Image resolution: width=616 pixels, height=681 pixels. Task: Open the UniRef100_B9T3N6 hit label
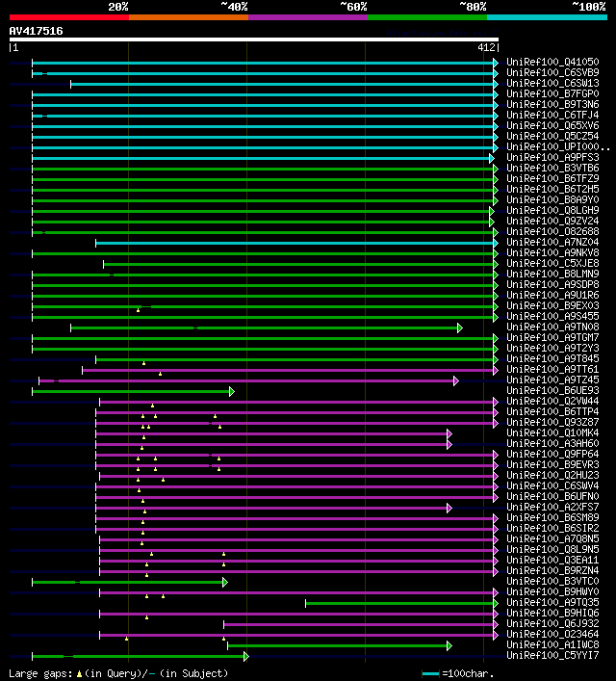tap(552, 105)
